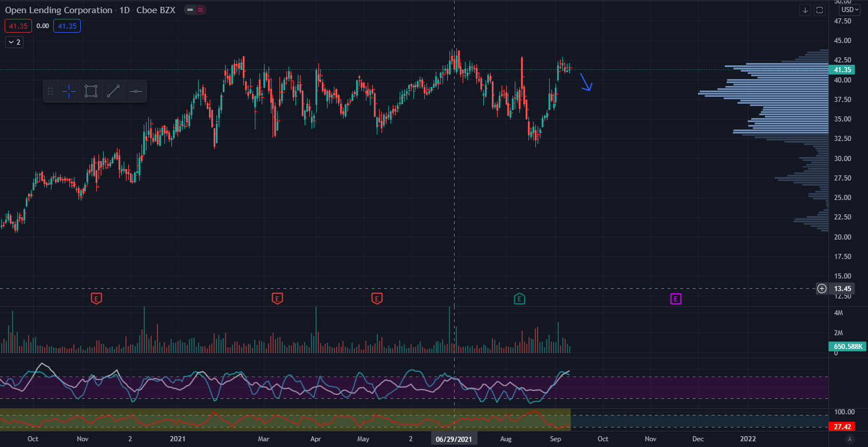Click the green earnings marker near August
The height and width of the screenshot is (447, 868).
[519, 298]
